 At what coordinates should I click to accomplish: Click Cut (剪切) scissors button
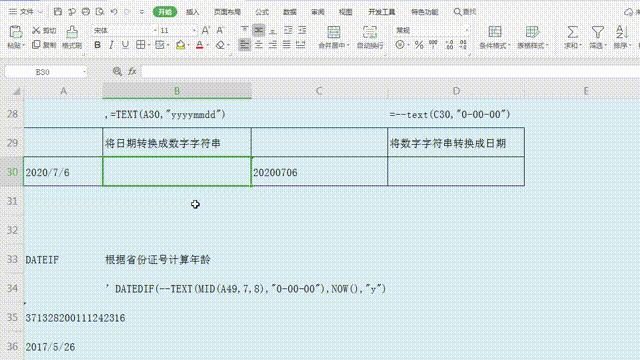[x=44, y=31]
